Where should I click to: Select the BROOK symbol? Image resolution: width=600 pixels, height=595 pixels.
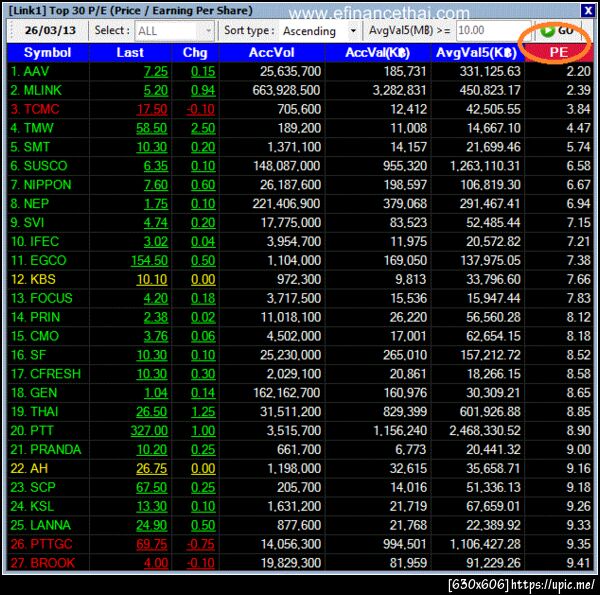click(43, 563)
